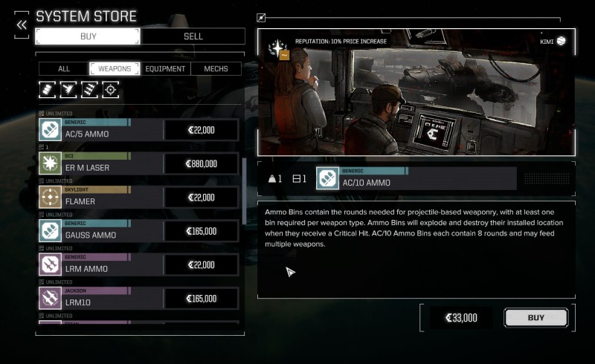The height and width of the screenshot is (364, 595).
Task: Select the missile weapons filter icon
Action: point(89,90)
